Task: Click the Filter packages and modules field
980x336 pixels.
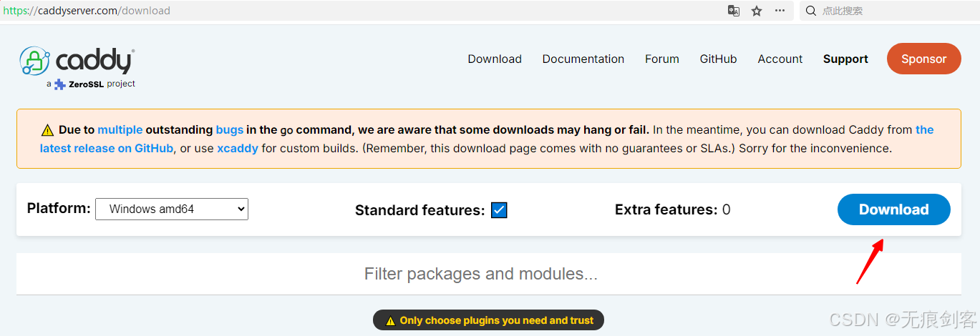Action: click(481, 274)
